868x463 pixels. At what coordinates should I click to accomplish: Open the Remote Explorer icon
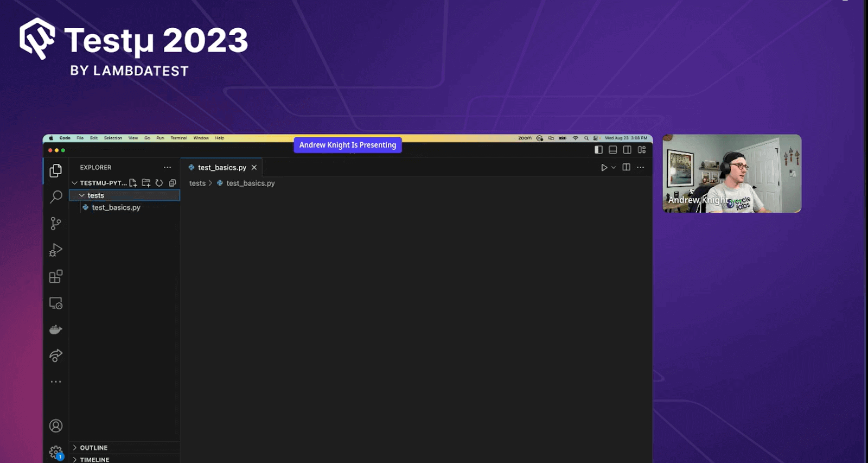coord(56,303)
